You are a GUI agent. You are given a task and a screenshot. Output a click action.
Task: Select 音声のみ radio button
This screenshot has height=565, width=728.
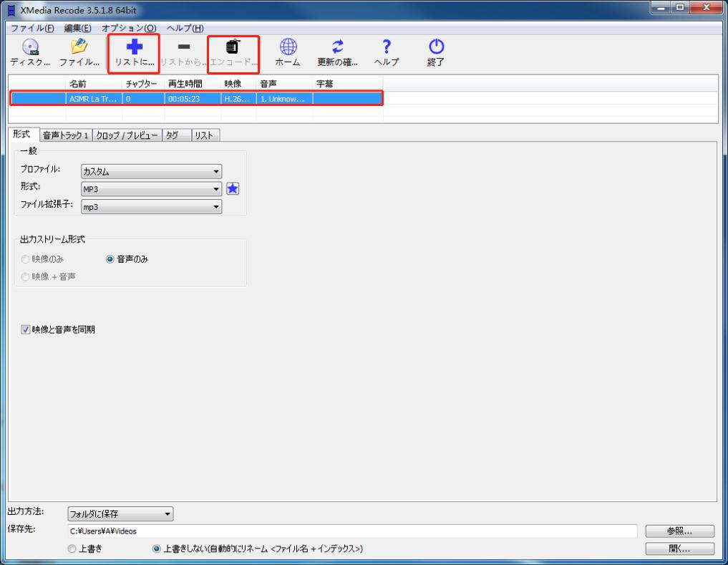[x=110, y=259]
